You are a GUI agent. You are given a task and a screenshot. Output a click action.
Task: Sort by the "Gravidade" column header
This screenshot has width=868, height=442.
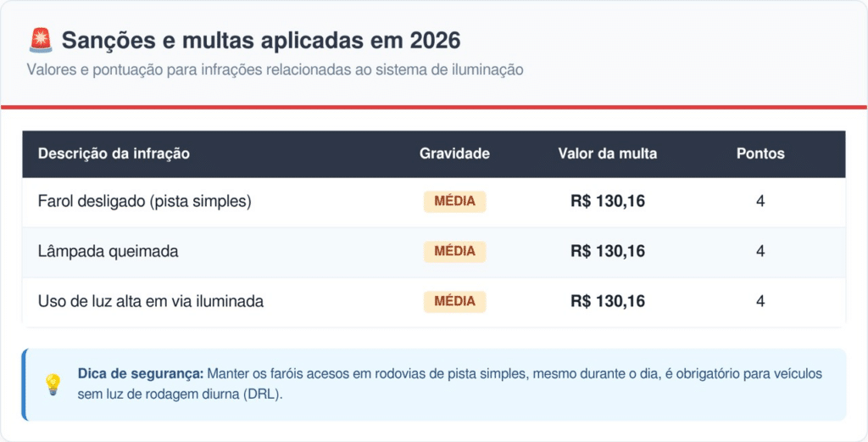pos(454,154)
